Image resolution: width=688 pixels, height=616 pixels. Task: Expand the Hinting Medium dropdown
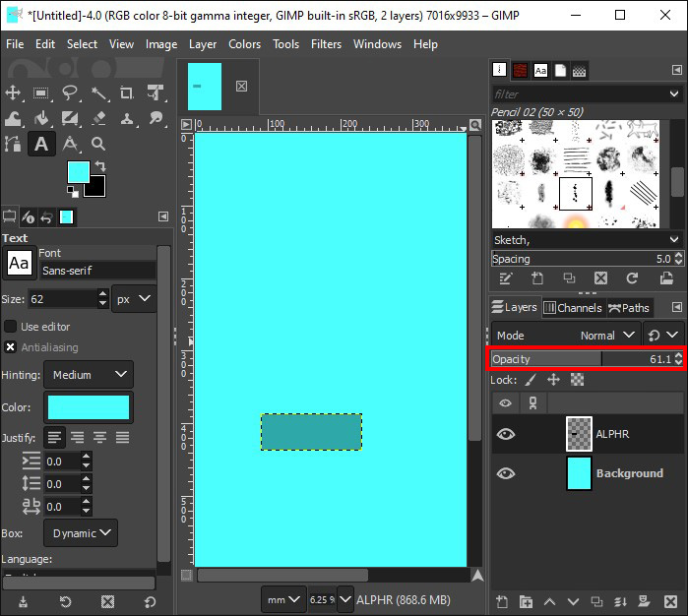pyautogui.click(x=89, y=375)
